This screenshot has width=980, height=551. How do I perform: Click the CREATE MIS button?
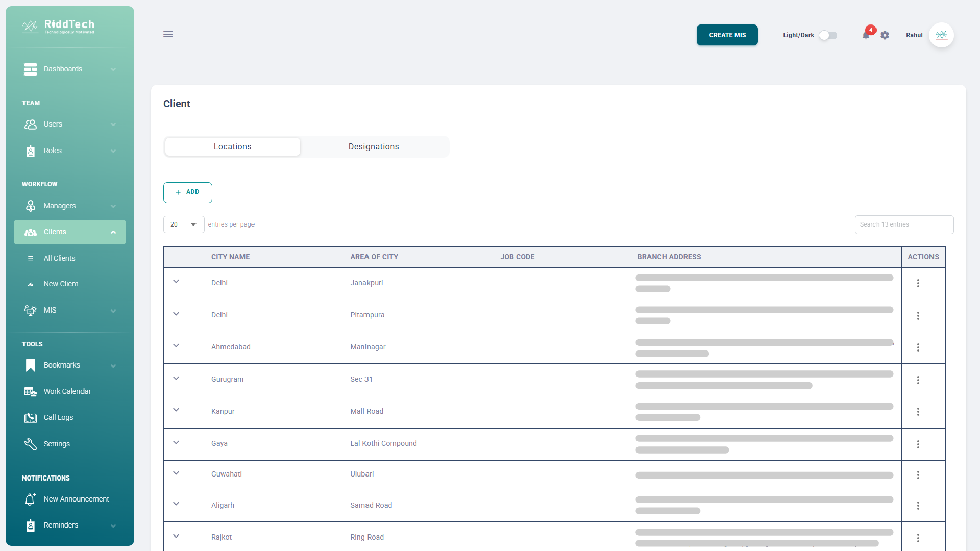[x=727, y=35]
